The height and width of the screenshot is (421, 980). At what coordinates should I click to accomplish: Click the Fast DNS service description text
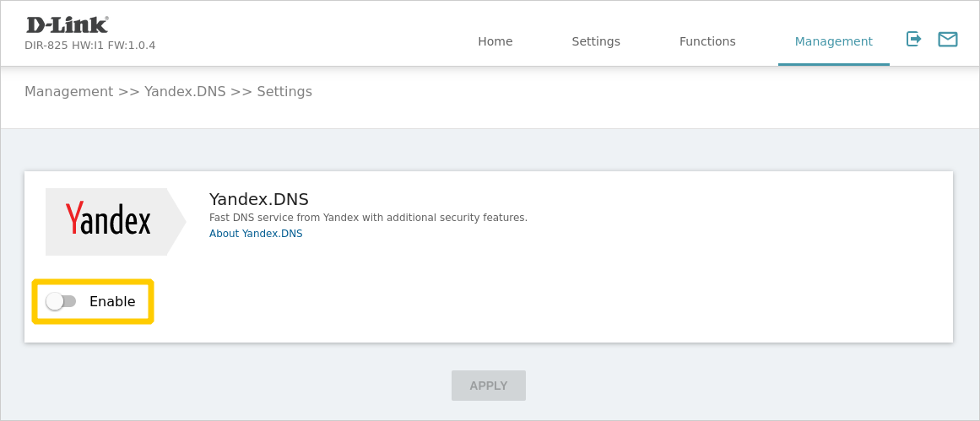click(368, 218)
